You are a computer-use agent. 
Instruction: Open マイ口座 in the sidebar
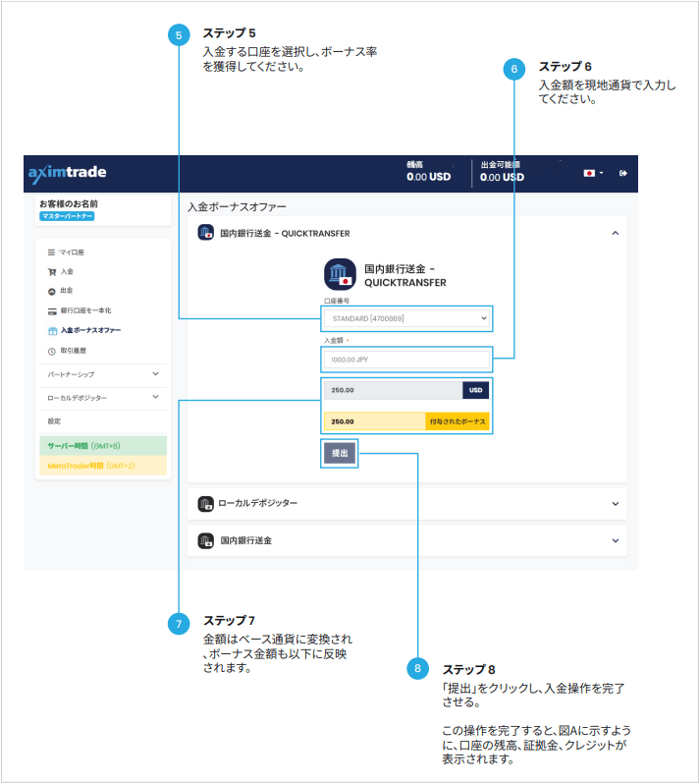[72, 252]
